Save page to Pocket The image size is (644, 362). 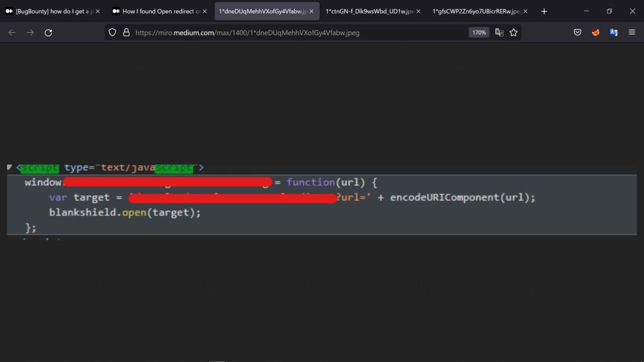point(577,33)
